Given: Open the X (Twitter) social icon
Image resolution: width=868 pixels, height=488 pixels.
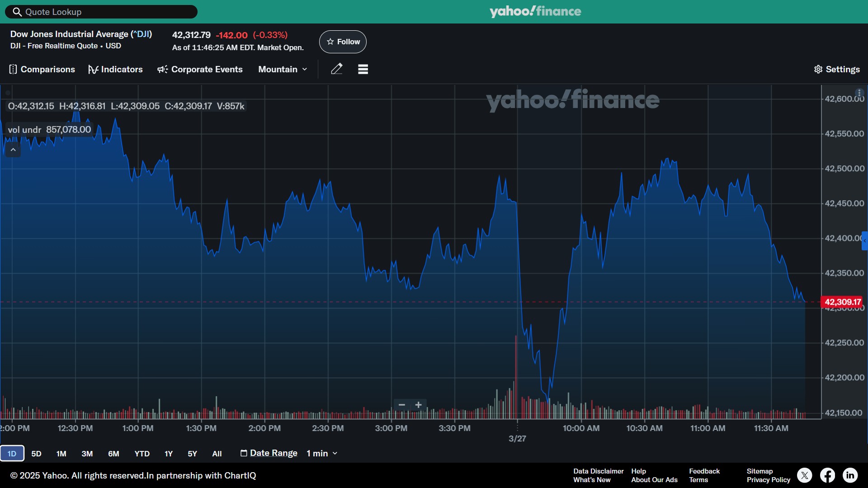Looking at the screenshot, I should (804, 475).
